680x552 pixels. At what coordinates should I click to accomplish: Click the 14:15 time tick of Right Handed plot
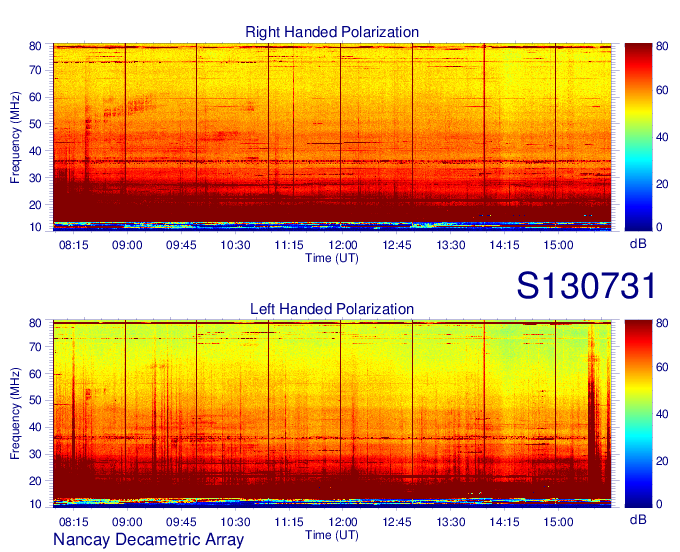(x=504, y=245)
